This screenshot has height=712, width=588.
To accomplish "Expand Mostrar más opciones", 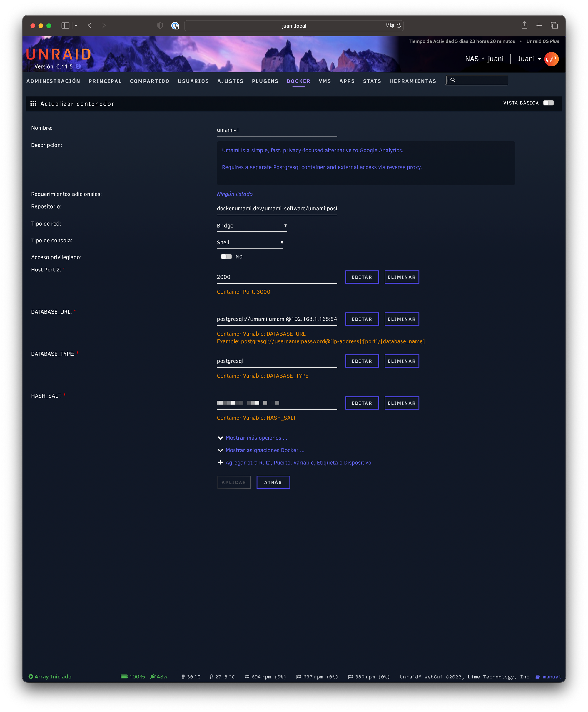I will [x=256, y=438].
